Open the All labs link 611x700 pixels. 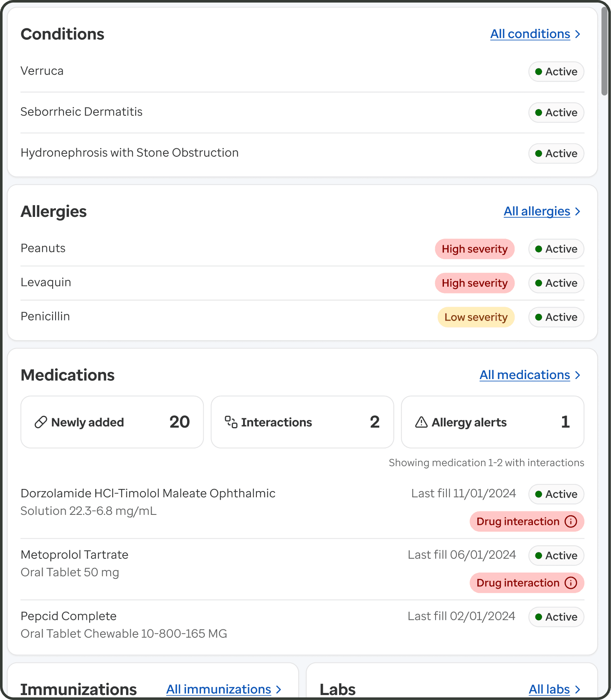pos(549,689)
